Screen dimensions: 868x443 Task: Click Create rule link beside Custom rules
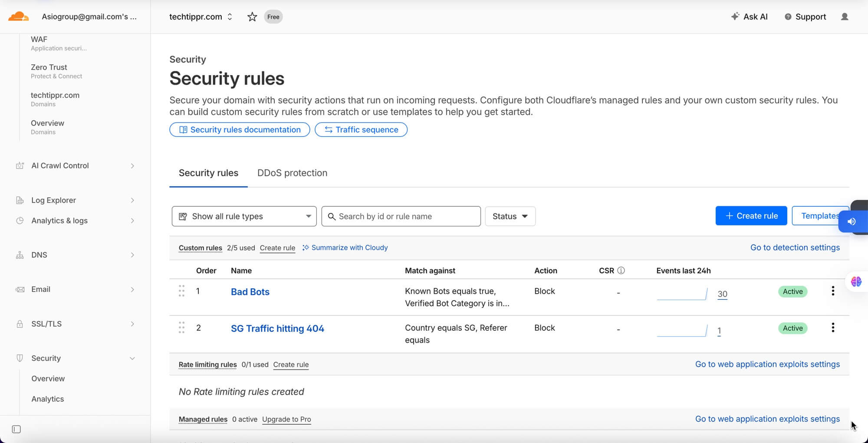277,248
